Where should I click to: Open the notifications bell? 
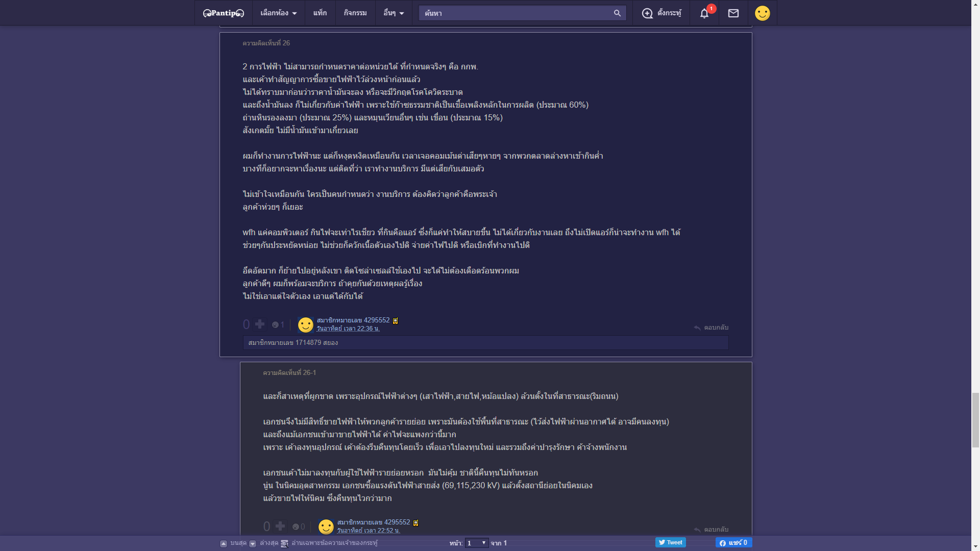[x=704, y=13]
